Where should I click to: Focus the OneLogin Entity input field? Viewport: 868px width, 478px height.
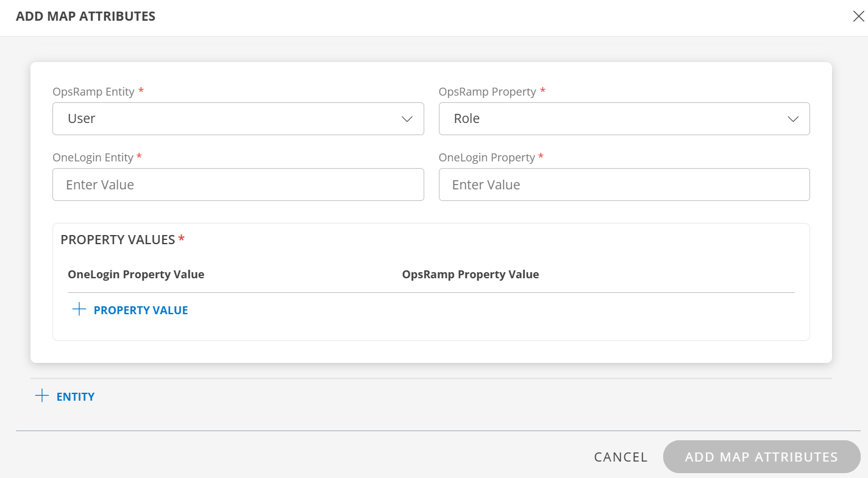point(238,185)
